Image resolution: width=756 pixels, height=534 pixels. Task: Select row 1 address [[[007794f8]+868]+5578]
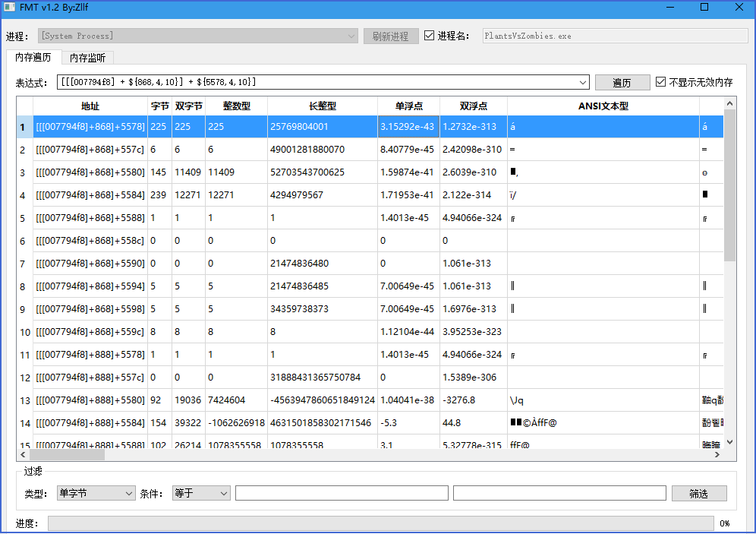90,127
